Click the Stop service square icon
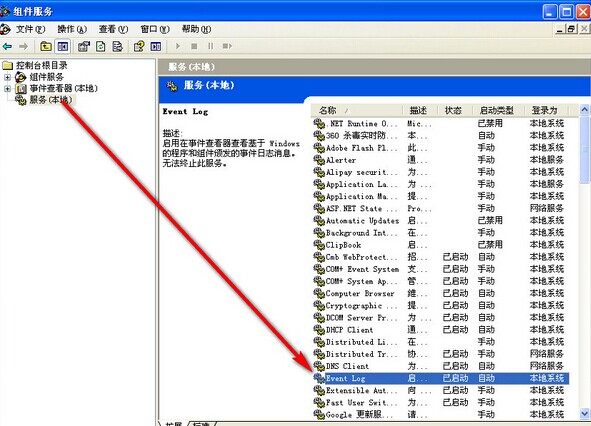591x426 pixels. (x=194, y=46)
